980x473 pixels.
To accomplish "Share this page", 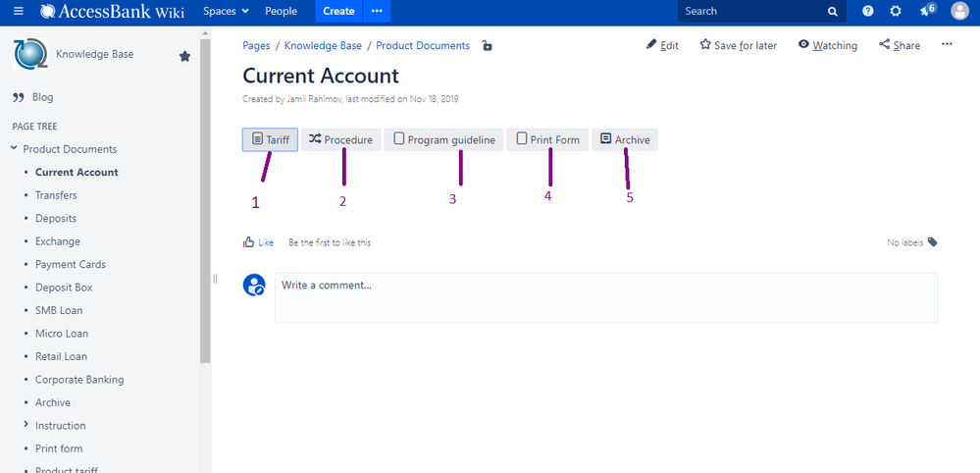I will [900, 45].
